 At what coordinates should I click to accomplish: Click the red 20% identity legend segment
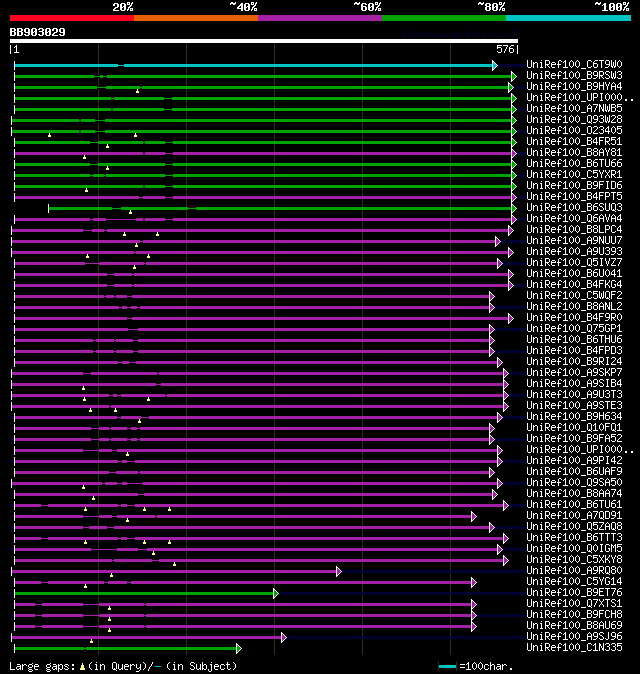(x=72, y=18)
